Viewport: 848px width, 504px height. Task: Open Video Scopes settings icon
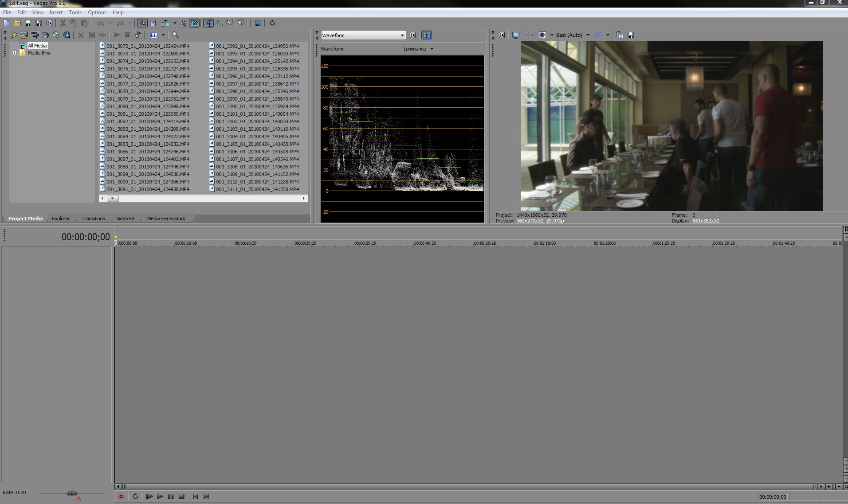413,35
